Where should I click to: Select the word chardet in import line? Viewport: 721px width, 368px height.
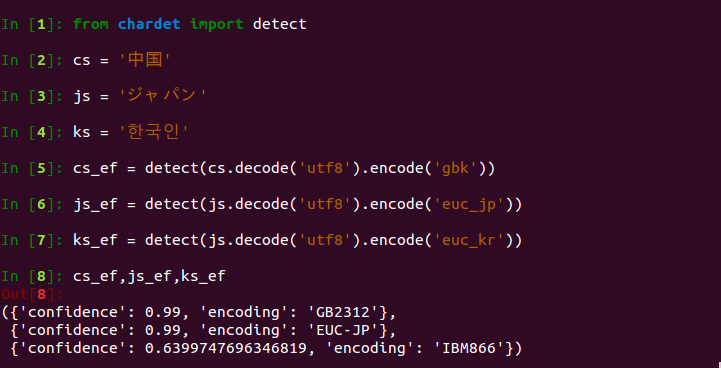pyautogui.click(x=149, y=24)
